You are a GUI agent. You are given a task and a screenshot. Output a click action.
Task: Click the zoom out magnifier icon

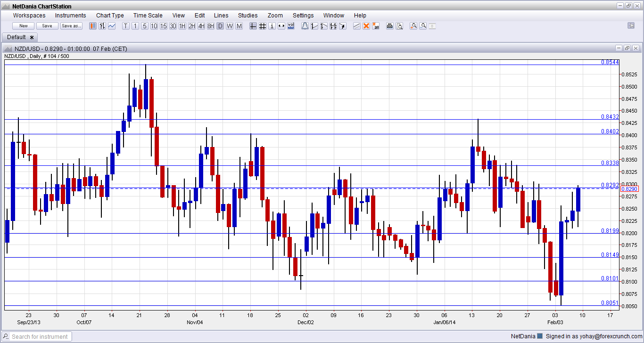423,26
